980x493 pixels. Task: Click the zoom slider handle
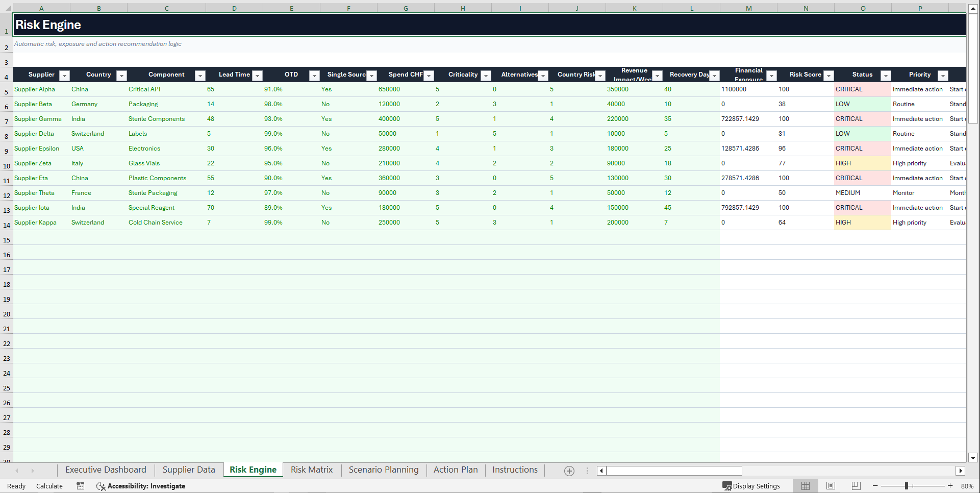click(907, 486)
